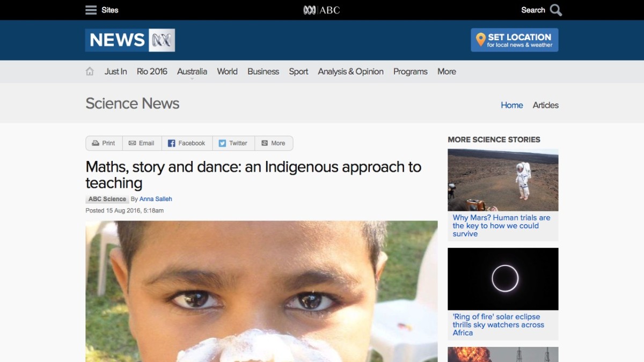
Task: Expand Analysis & Opinion section
Action: (350, 71)
